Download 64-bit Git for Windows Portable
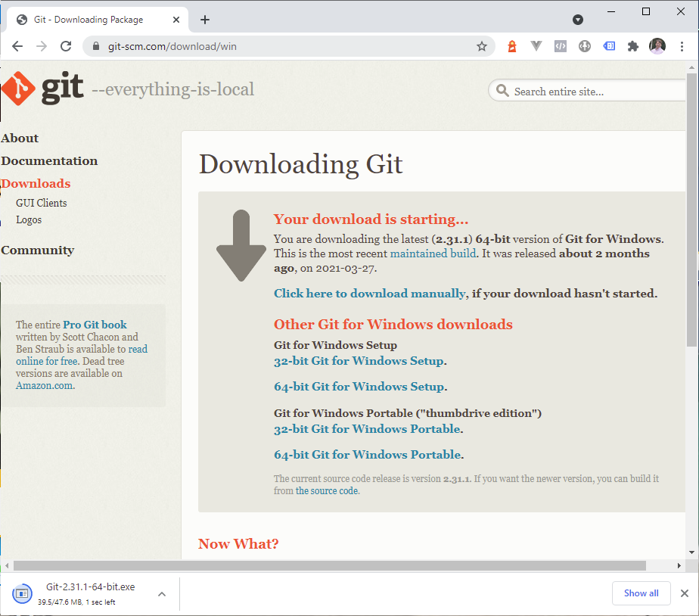The height and width of the screenshot is (616, 699). click(x=368, y=455)
